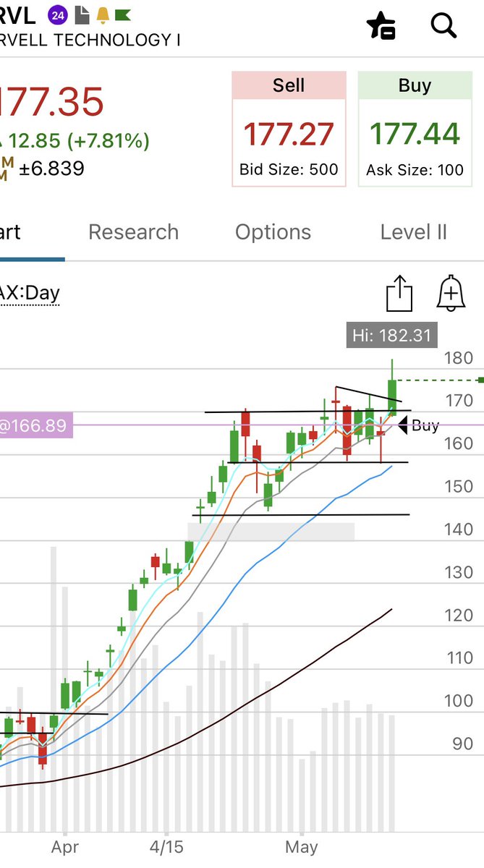Tap the Marvell Technology company name
The width and height of the screenshot is (484, 868).
90,39
